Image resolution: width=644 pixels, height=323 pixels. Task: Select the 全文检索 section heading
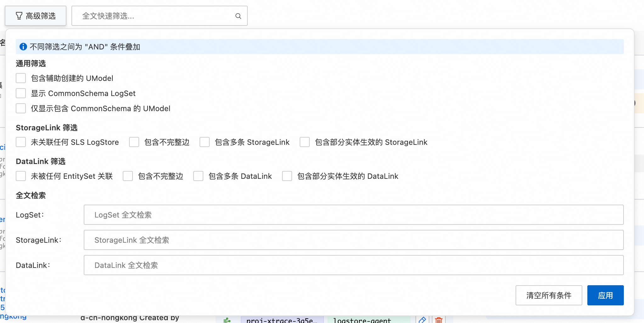click(31, 195)
